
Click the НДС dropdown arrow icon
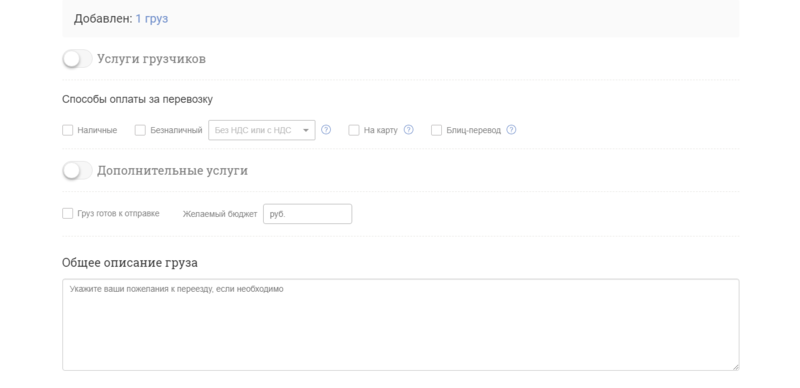click(x=306, y=130)
